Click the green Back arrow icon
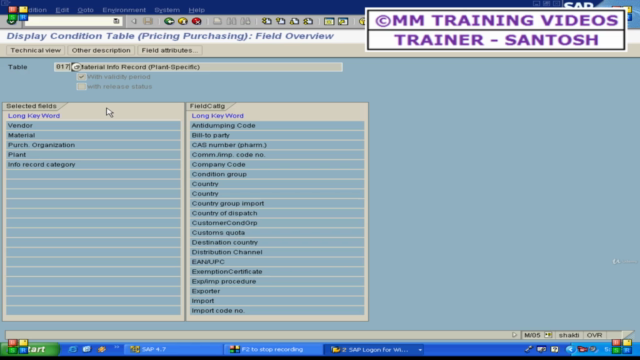This screenshot has width=640, height=360. tap(169, 21)
